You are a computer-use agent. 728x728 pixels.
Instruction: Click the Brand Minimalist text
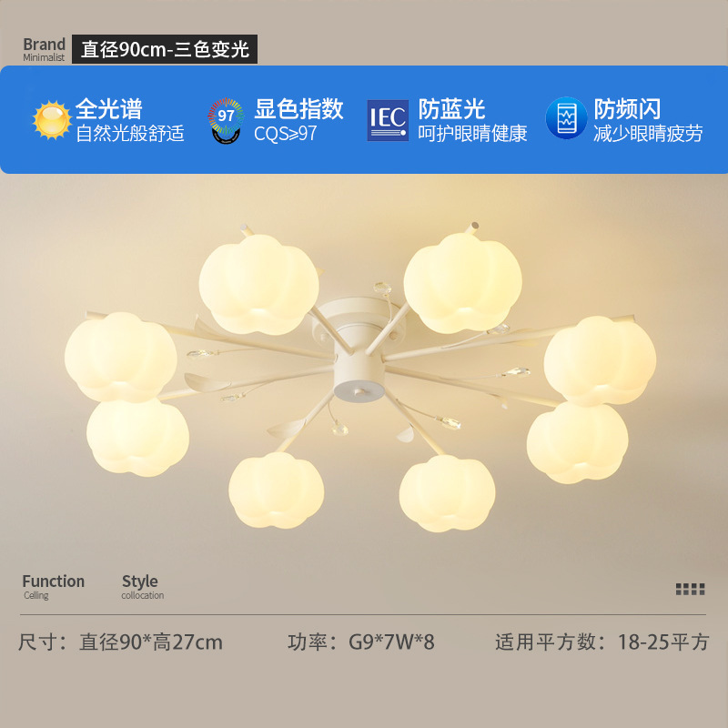click(44, 49)
